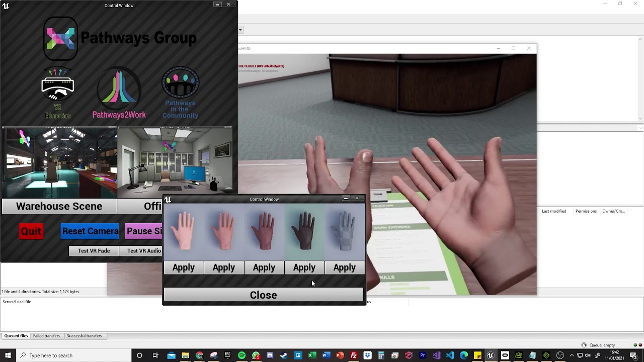644x362 pixels.
Task: Open Word from the taskbar
Action: pos(326,355)
